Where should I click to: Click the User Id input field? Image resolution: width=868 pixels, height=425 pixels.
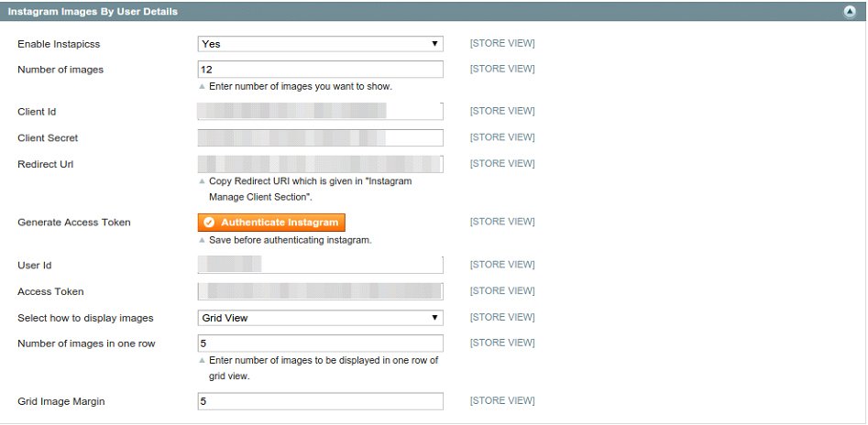[x=321, y=265]
